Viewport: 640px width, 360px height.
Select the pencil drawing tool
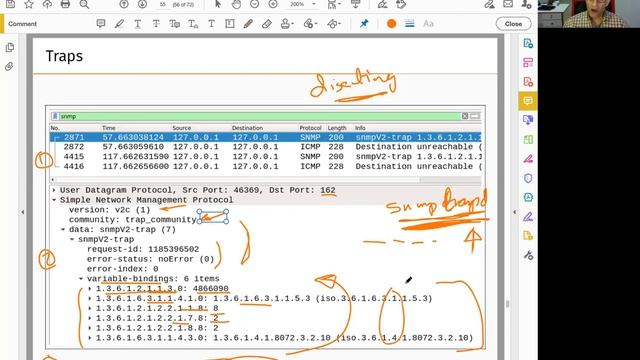click(x=248, y=24)
